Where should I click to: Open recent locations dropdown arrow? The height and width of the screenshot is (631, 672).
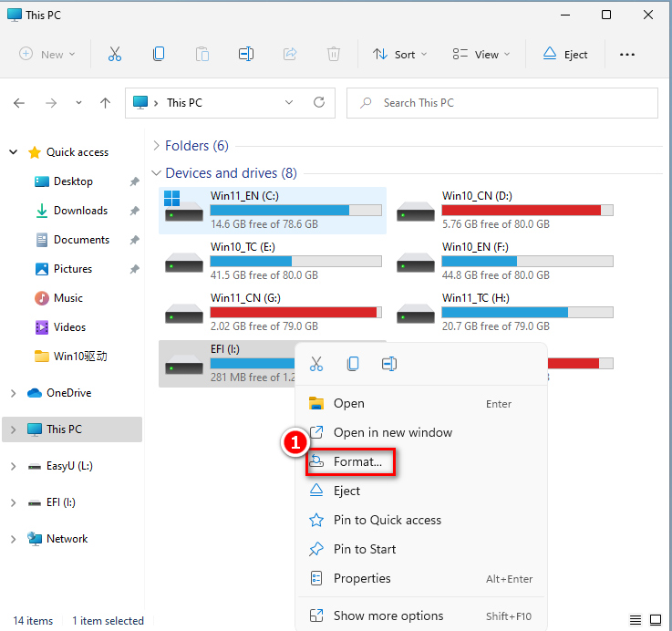[x=78, y=103]
